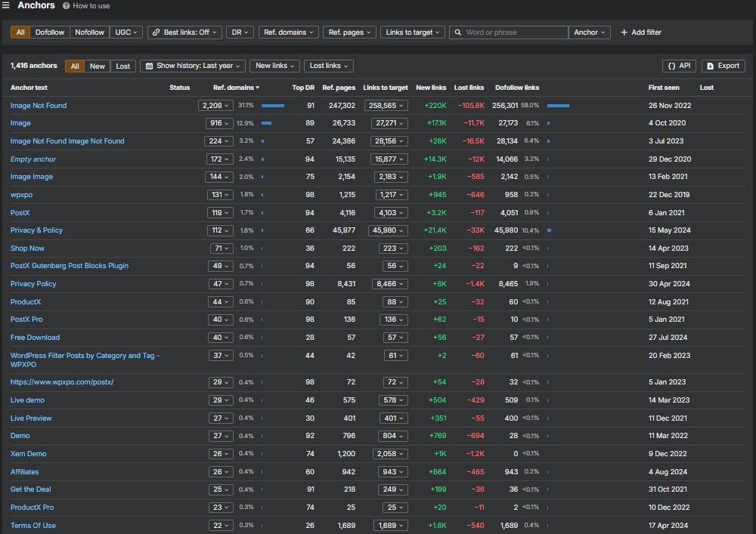Sort by Ref. domains column header
The width and height of the screenshot is (756, 534).
(x=236, y=88)
